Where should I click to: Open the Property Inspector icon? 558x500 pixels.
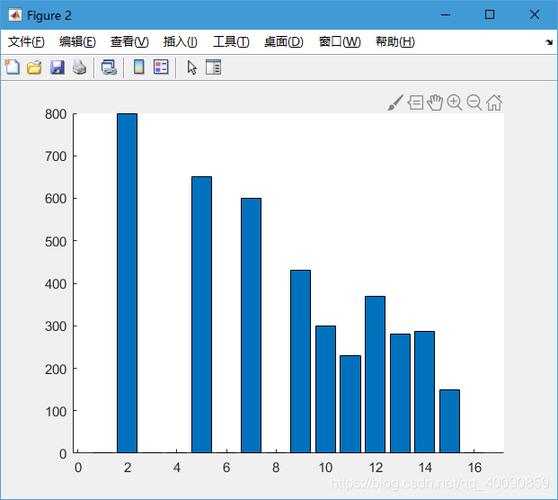213,67
